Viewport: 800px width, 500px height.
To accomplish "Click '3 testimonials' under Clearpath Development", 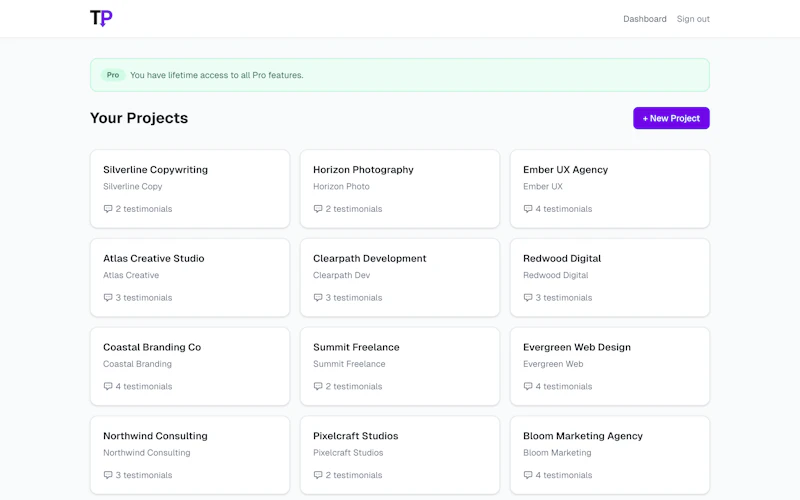I will (354, 297).
